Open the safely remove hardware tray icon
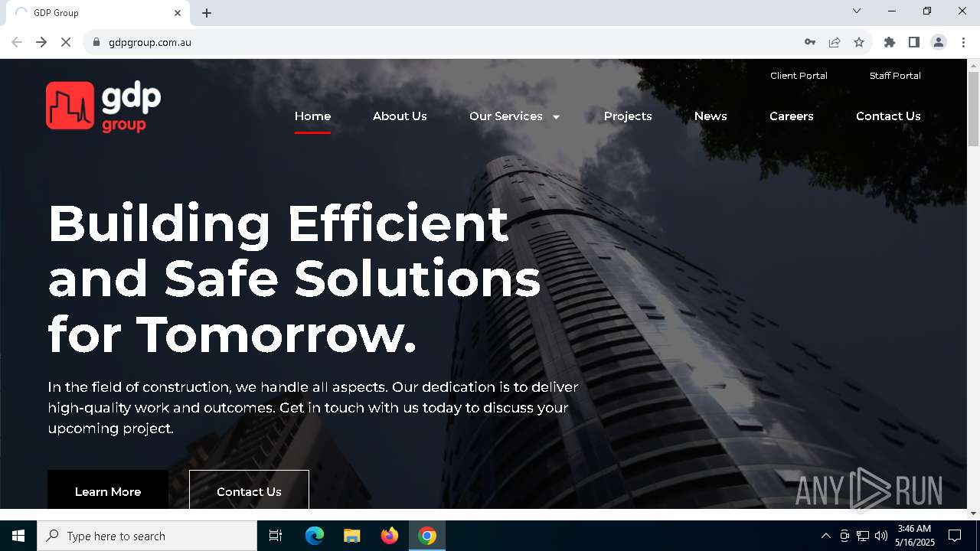 [844, 536]
